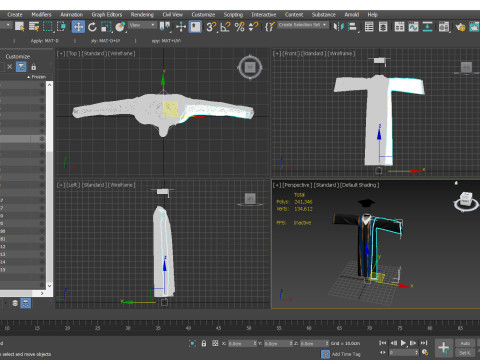Choose the Rectangular Selection Region tool
480x360 pixels.
48,27
